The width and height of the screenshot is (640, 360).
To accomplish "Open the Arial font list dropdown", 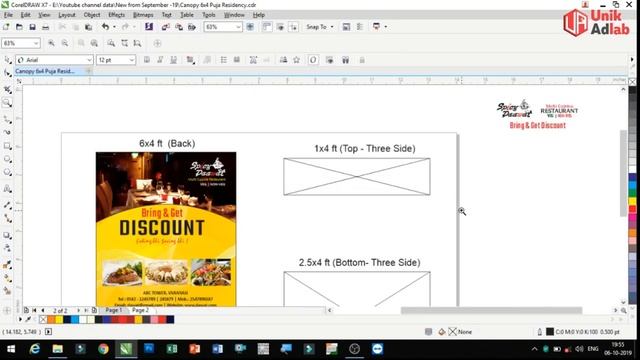I will tap(89, 60).
